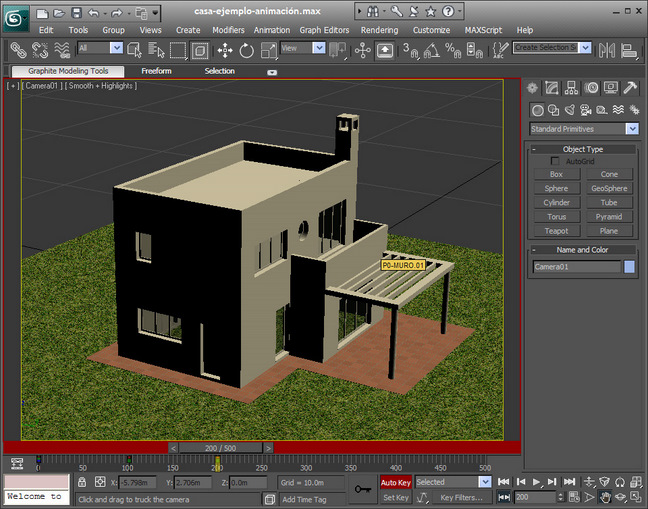Open the Utilities hammer panel
This screenshot has width=648, height=509.
click(630, 88)
